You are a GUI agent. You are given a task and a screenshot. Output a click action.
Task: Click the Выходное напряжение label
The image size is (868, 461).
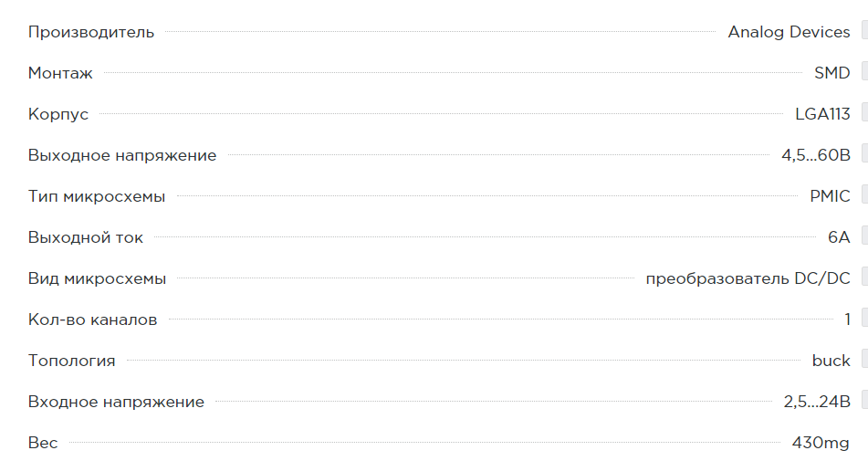(x=122, y=155)
